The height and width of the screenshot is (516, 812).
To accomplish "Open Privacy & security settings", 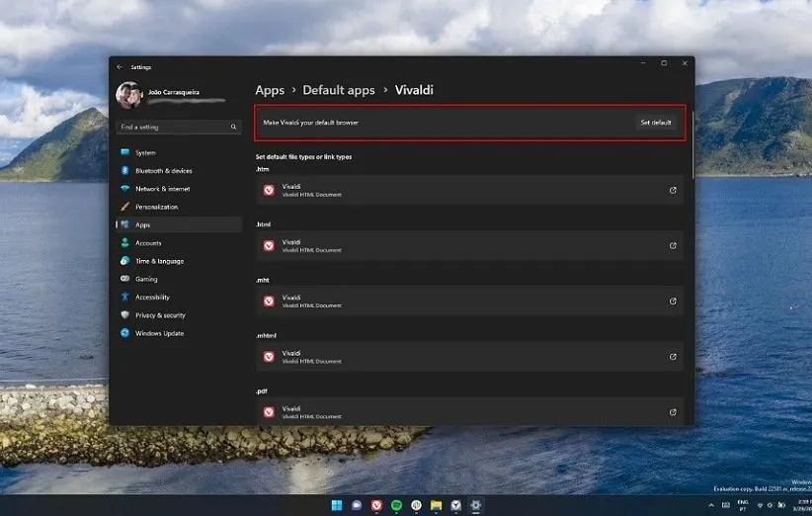I will tap(160, 315).
